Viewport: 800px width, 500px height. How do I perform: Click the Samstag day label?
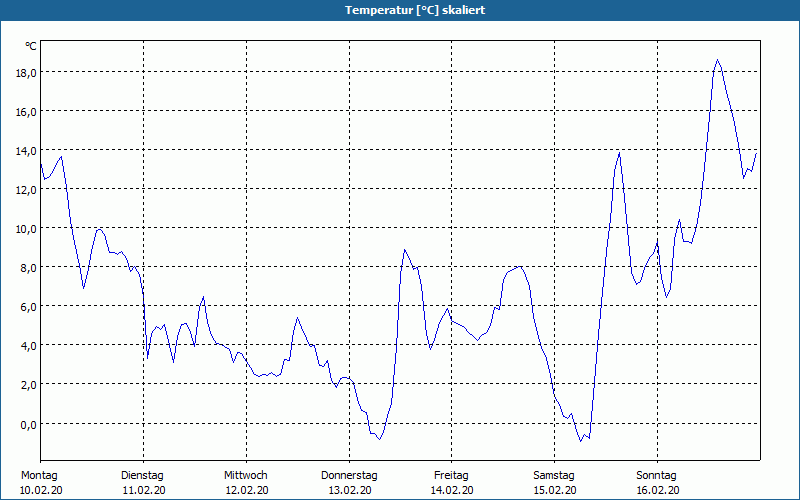(554, 476)
